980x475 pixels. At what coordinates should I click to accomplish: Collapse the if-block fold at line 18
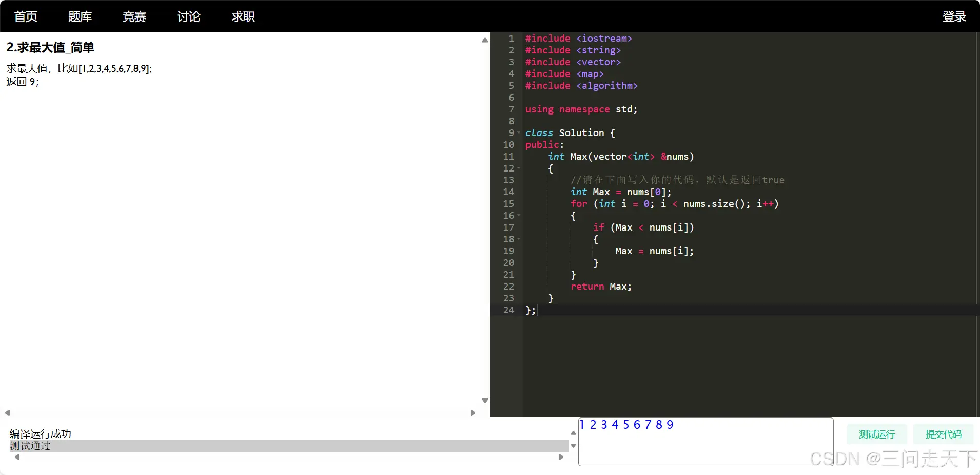[519, 239]
